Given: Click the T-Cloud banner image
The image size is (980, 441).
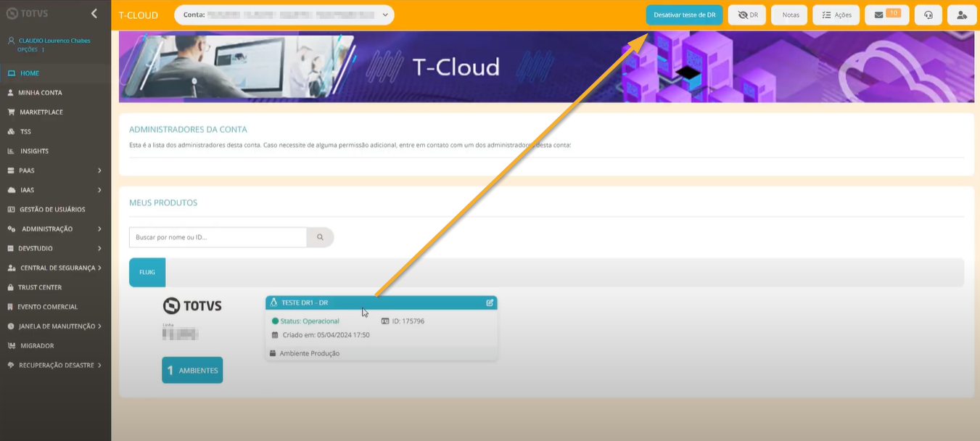Looking at the screenshot, I should (x=545, y=67).
